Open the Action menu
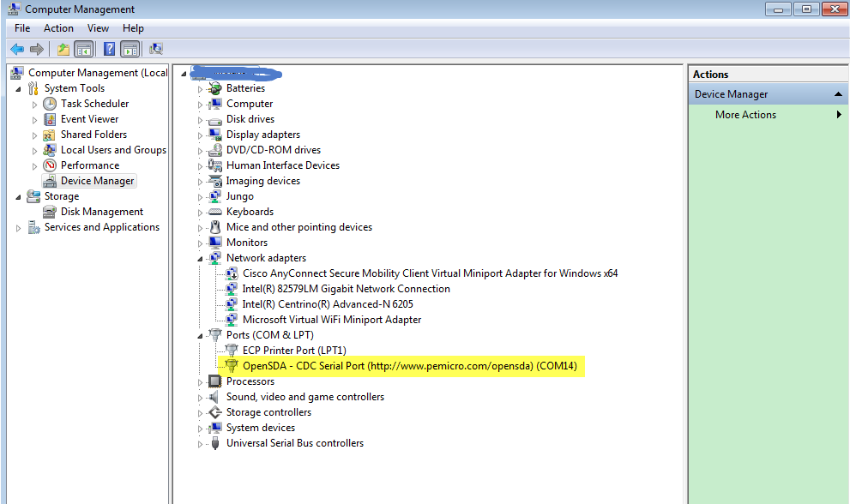 pyautogui.click(x=58, y=28)
